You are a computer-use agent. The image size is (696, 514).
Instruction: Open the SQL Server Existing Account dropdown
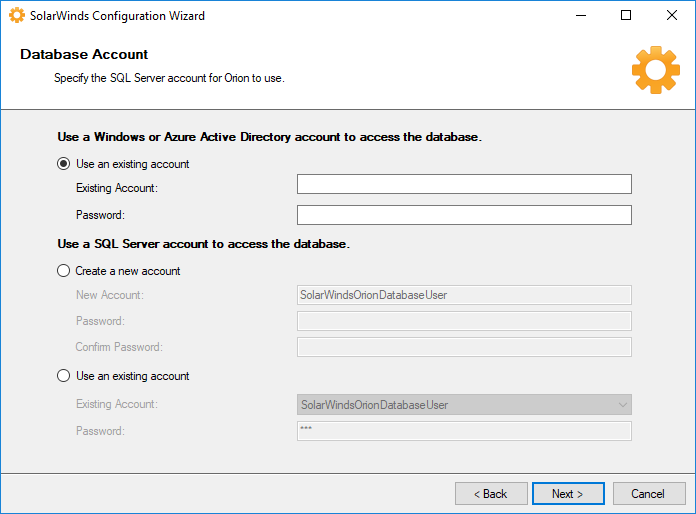pyautogui.click(x=623, y=405)
